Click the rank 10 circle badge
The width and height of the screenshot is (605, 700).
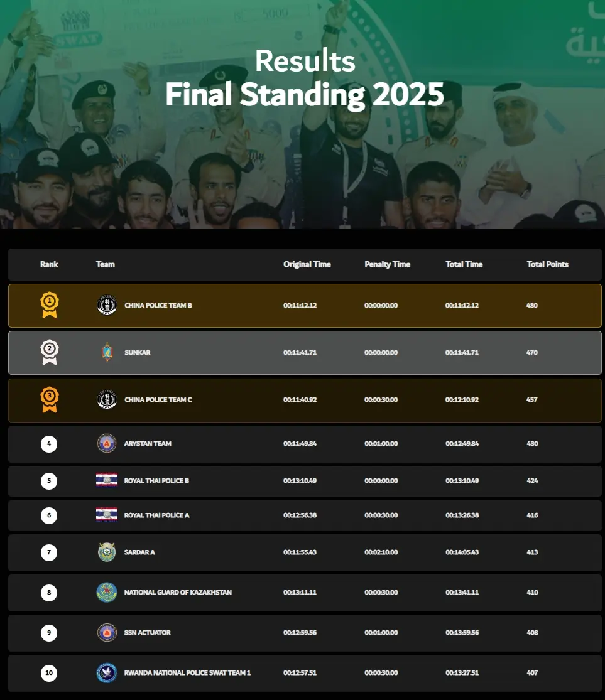49,673
